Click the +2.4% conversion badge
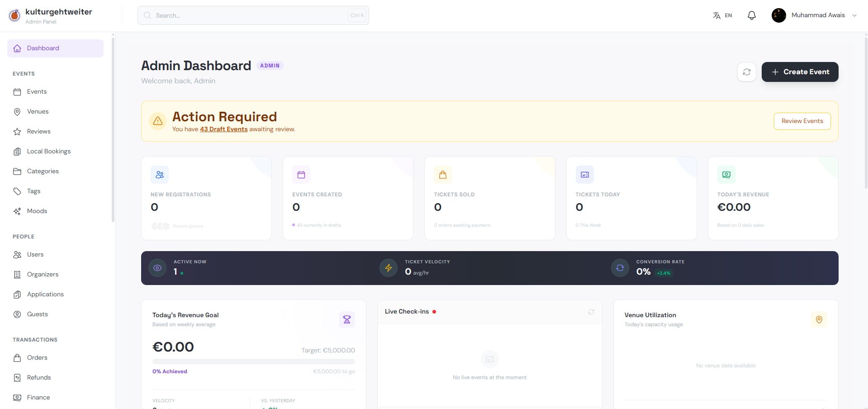 coord(664,273)
